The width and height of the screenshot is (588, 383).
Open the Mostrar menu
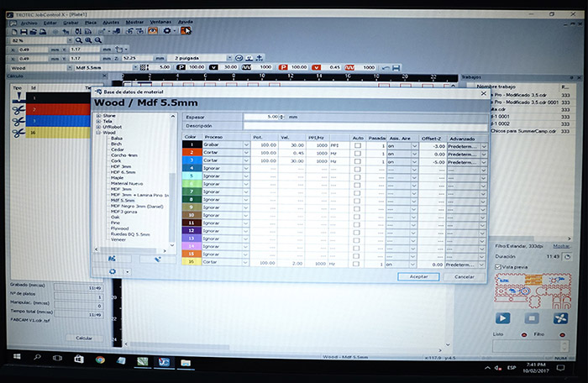[134, 22]
